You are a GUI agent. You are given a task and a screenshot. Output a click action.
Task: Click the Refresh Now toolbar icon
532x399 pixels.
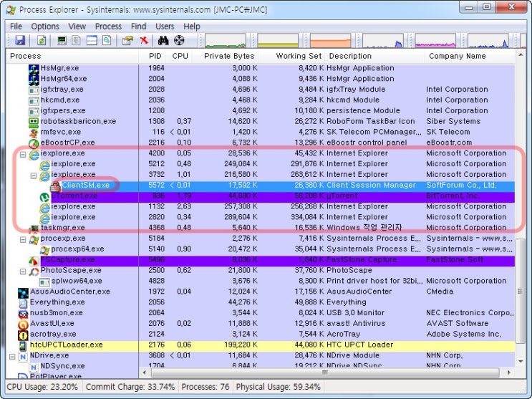[x=42, y=41]
